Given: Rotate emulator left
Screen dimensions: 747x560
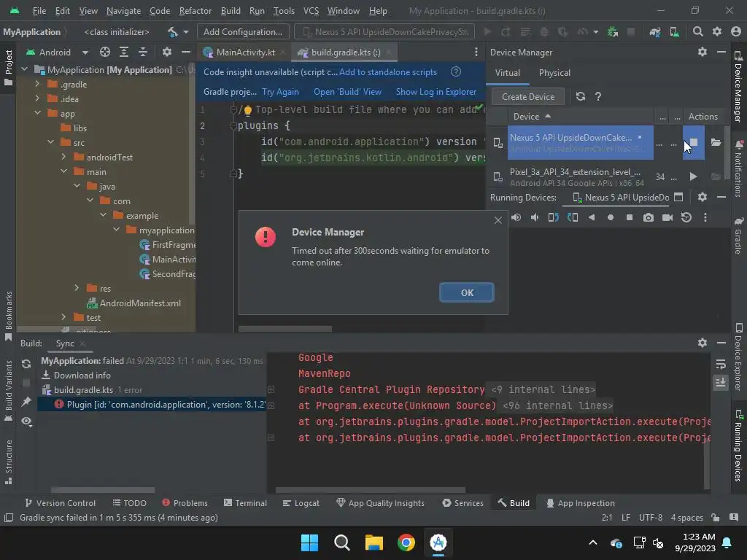Looking at the screenshot, I should coord(553,217).
